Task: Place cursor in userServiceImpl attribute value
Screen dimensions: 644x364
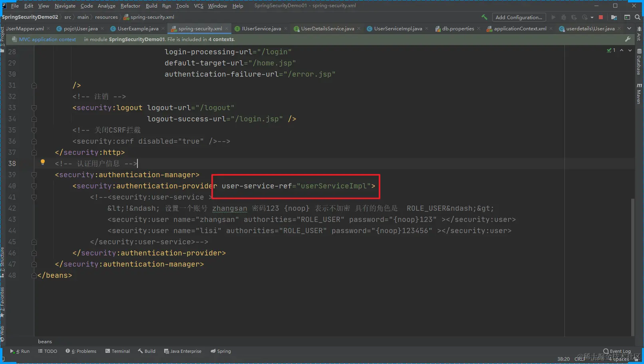Action: (x=334, y=186)
